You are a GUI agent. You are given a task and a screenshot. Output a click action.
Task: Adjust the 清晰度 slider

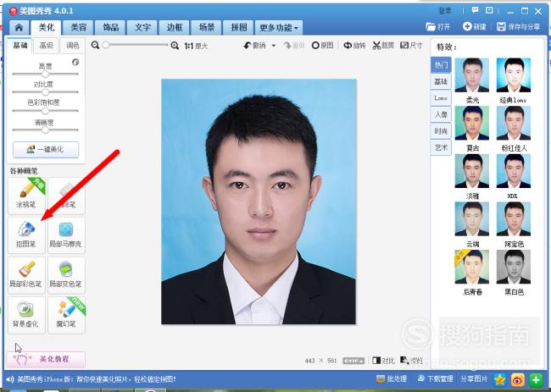pyautogui.click(x=45, y=130)
